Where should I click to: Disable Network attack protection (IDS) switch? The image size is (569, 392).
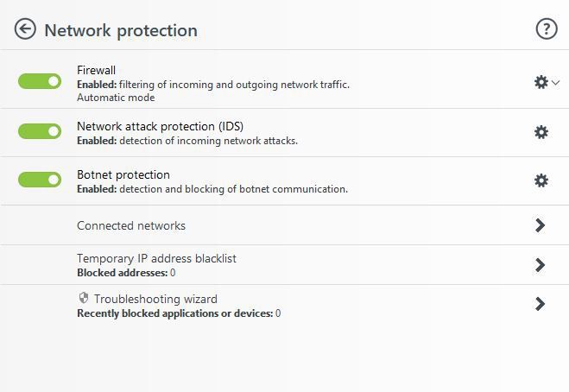(x=40, y=131)
